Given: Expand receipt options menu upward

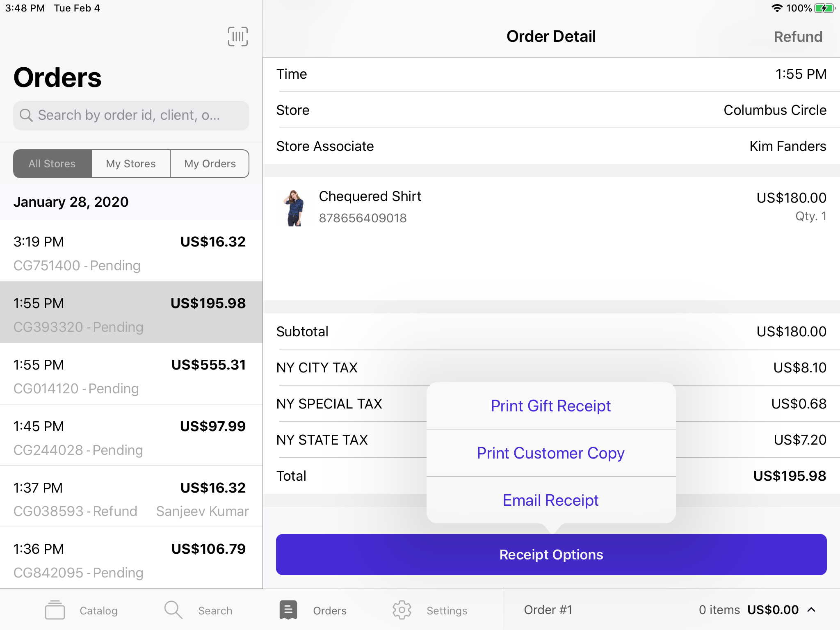Looking at the screenshot, I should click(x=551, y=555).
